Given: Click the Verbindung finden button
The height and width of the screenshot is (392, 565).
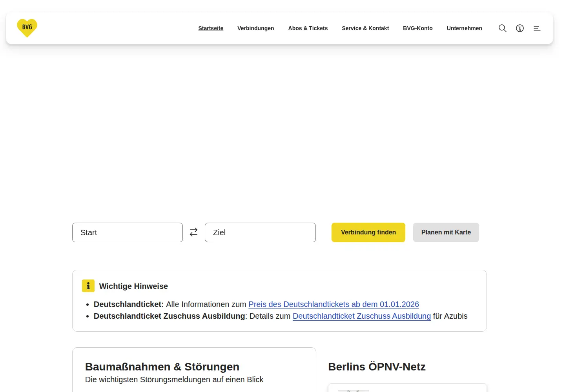Looking at the screenshot, I should click(x=368, y=232).
